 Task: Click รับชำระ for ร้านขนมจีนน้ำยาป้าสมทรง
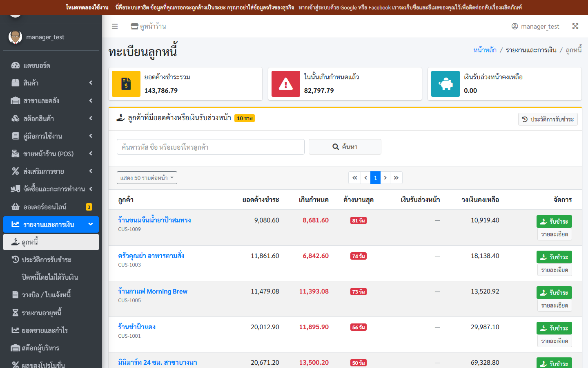[554, 221]
